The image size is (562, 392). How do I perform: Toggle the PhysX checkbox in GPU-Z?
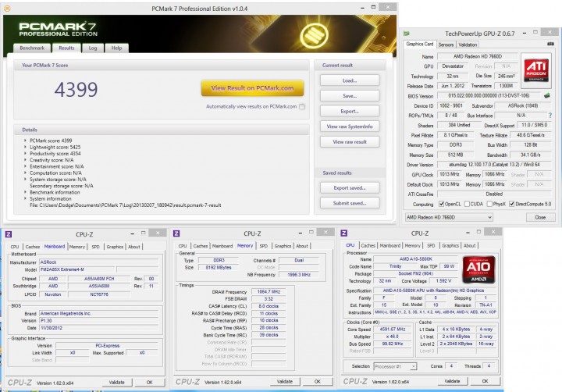click(x=489, y=204)
